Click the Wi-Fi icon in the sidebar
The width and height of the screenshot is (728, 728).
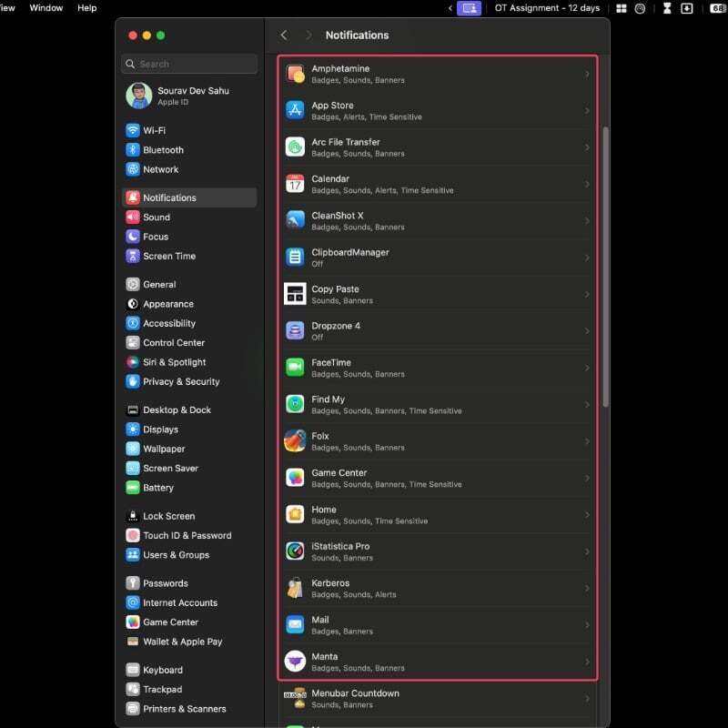coord(133,130)
